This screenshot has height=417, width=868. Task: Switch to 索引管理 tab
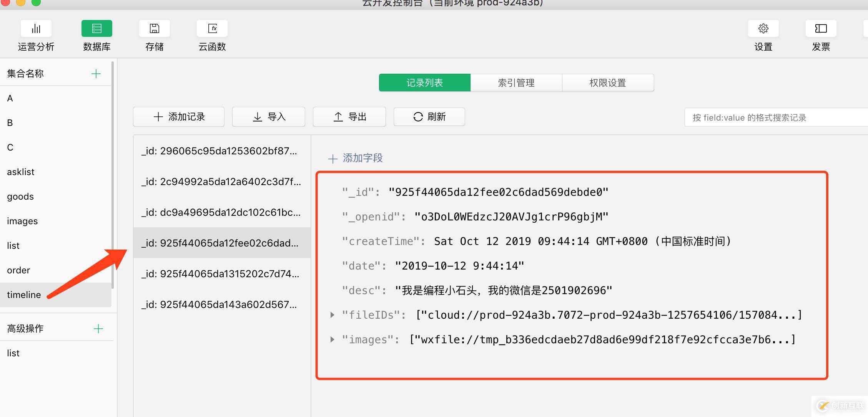516,83
